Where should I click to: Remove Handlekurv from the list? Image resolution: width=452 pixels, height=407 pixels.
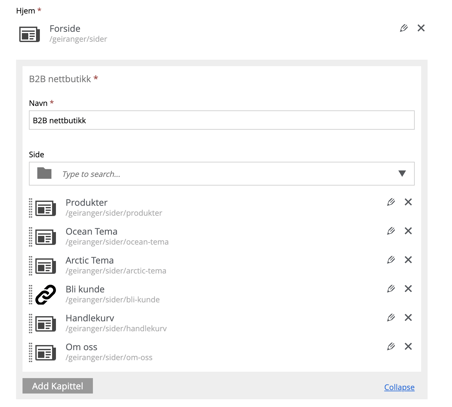click(408, 318)
